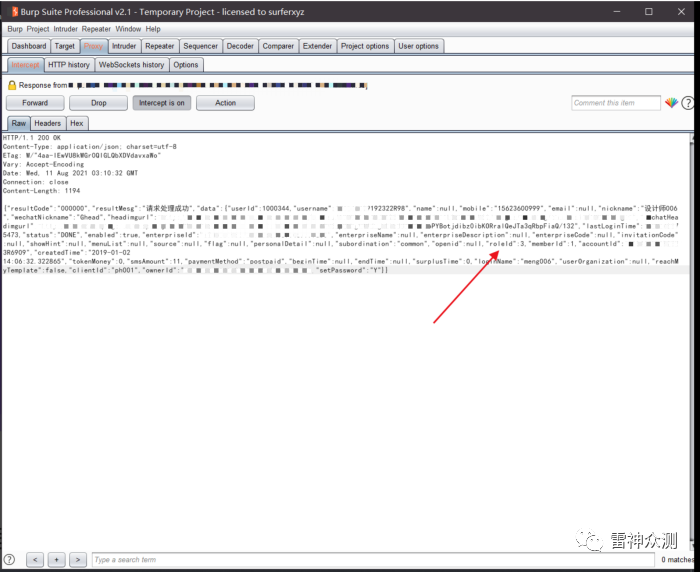
Task: Switch to the Repeater tool tab
Action: (160, 46)
